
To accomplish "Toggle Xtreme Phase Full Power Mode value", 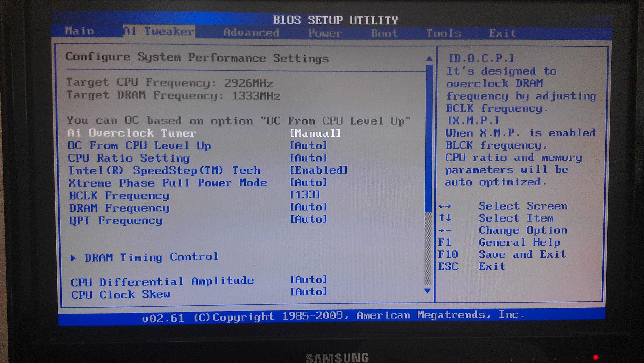I will [x=308, y=182].
